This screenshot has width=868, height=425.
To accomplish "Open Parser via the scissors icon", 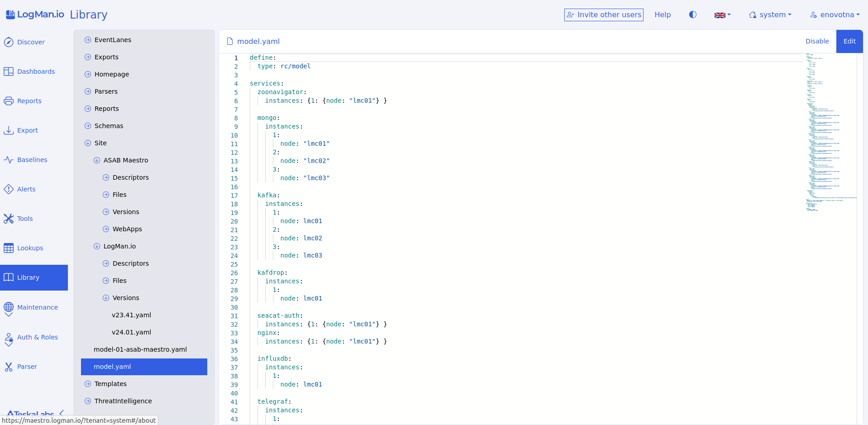I will coord(9,367).
